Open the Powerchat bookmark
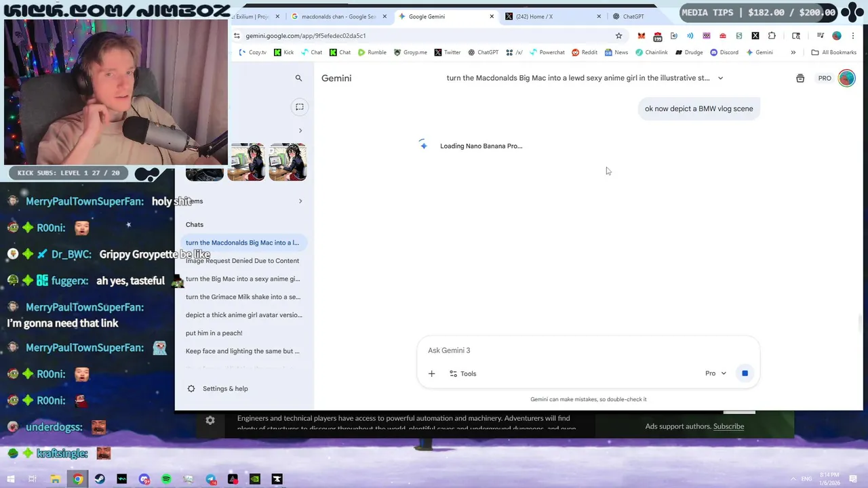This screenshot has height=488, width=868. [x=547, y=52]
